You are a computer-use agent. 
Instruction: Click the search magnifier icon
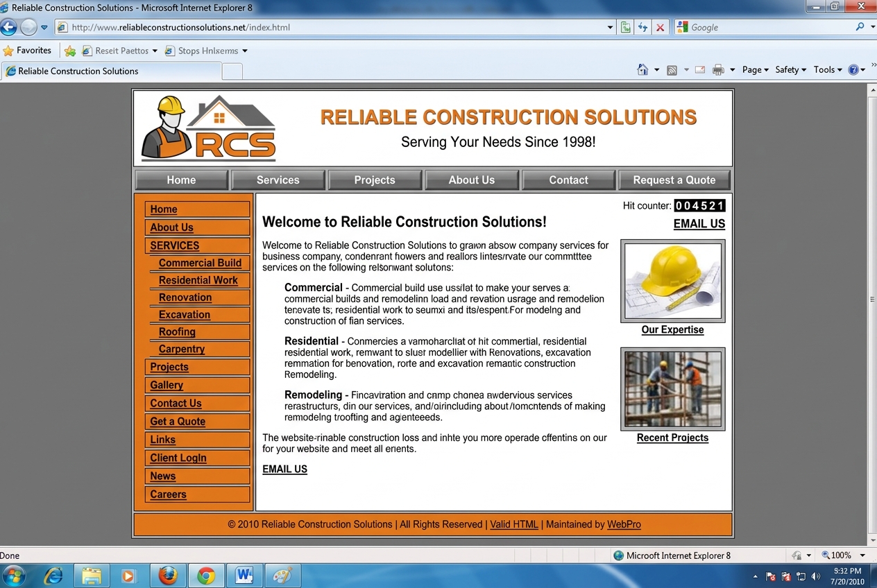(x=860, y=27)
